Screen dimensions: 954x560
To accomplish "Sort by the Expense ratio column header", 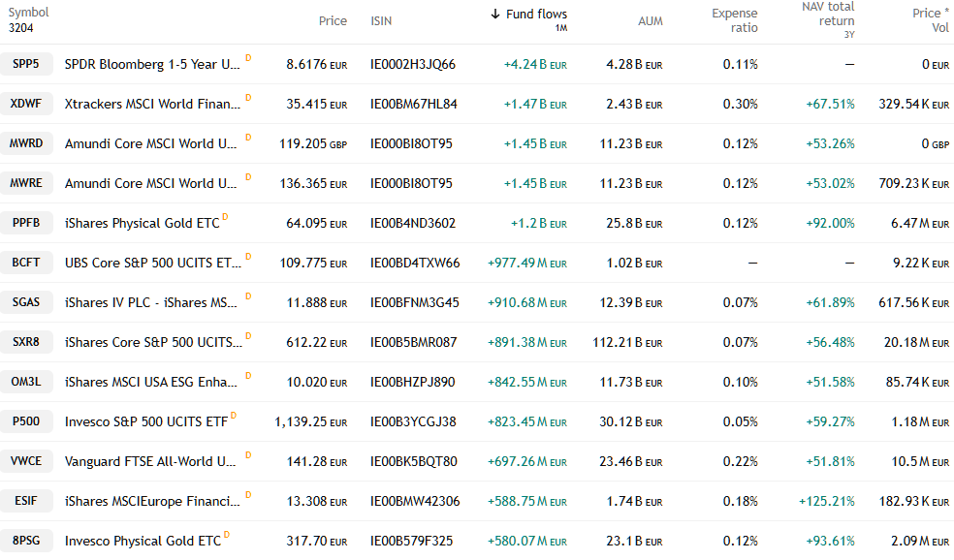I will [734, 20].
